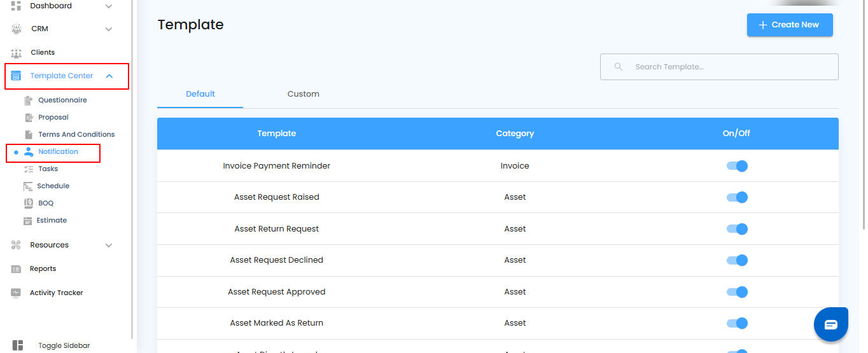The image size is (868, 353).
Task: Click the BOQ icon in sidebar
Action: (x=28, y=204)
